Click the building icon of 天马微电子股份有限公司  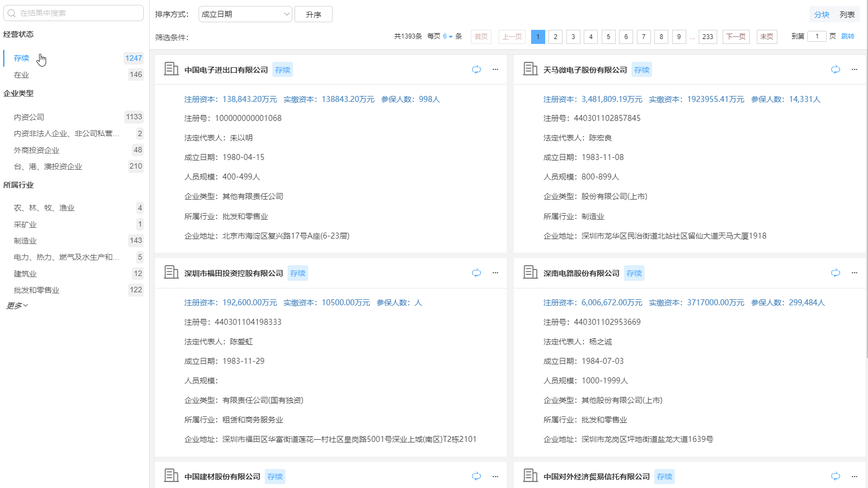[x=530, y=69]
